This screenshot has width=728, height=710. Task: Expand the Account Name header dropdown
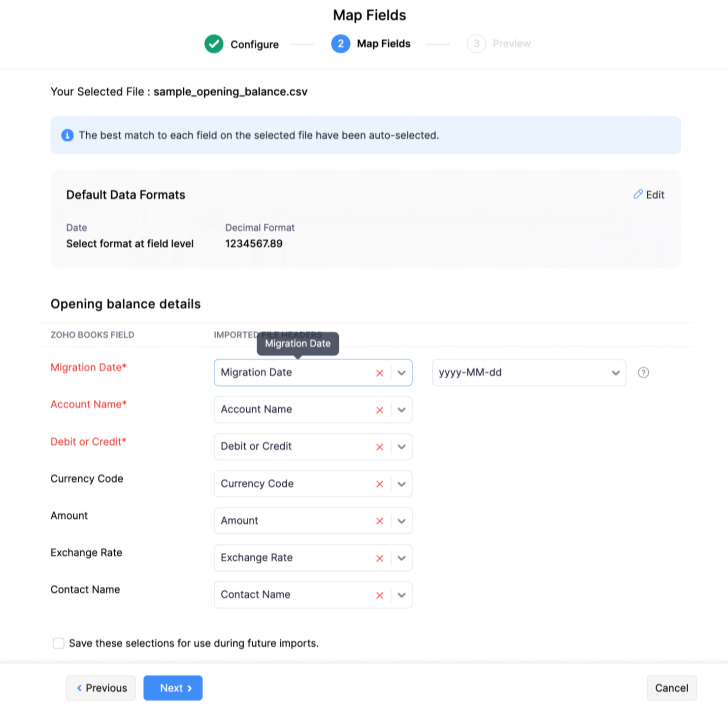click(x=401, y=410)
